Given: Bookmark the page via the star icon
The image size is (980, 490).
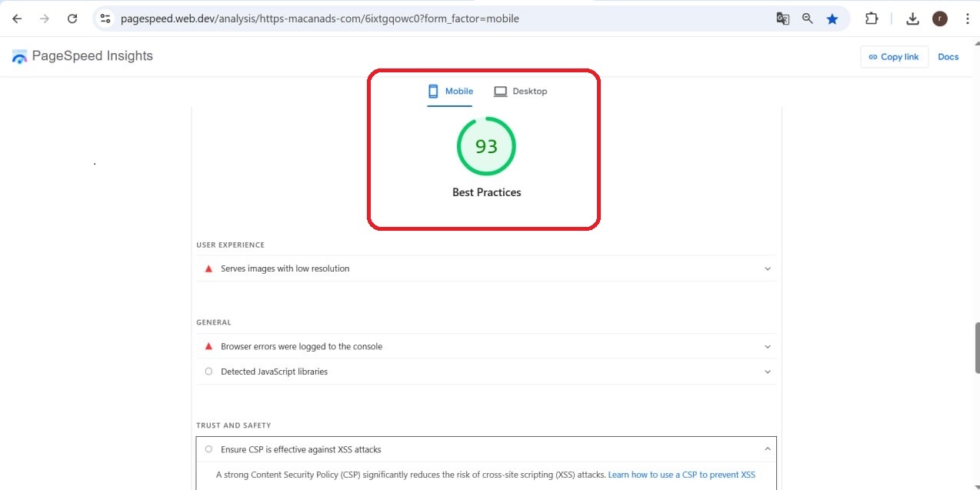Looking at the screenshot, I should pos(832,18).
